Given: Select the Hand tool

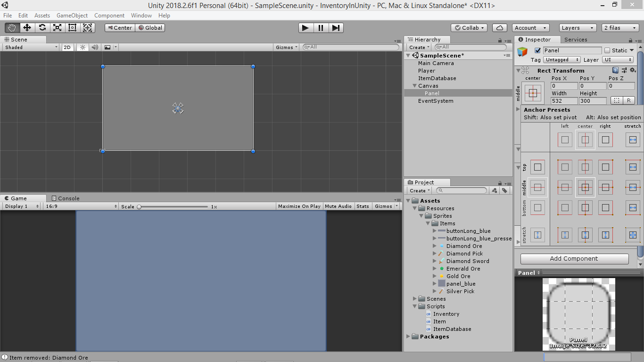Looking at the screenshot, I should (12, 28).
